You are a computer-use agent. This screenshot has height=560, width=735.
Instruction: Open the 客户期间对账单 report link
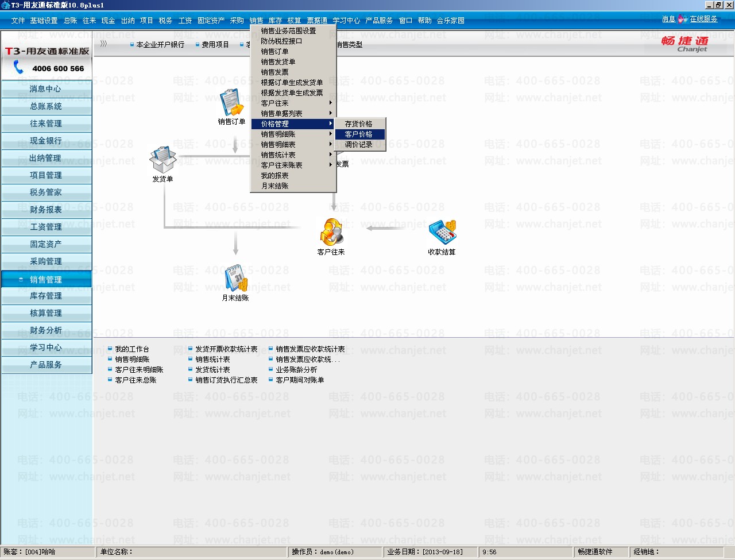pyautogui.click(x=300, y=380)
